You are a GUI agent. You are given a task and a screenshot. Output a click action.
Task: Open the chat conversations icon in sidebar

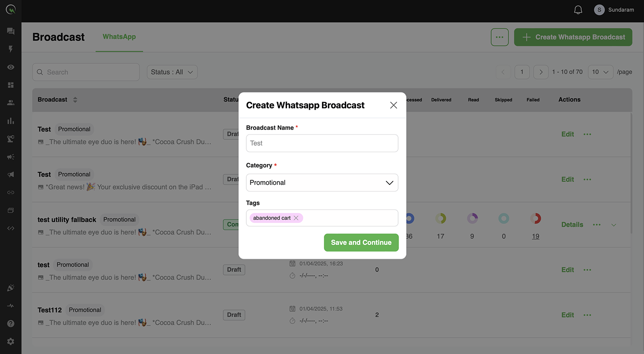pyautogui.click(x=11, y=31)
